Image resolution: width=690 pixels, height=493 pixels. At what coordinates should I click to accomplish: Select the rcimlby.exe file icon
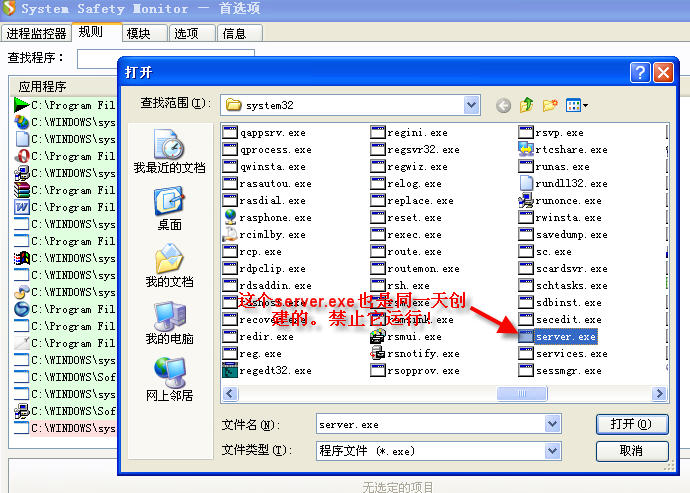230,235
